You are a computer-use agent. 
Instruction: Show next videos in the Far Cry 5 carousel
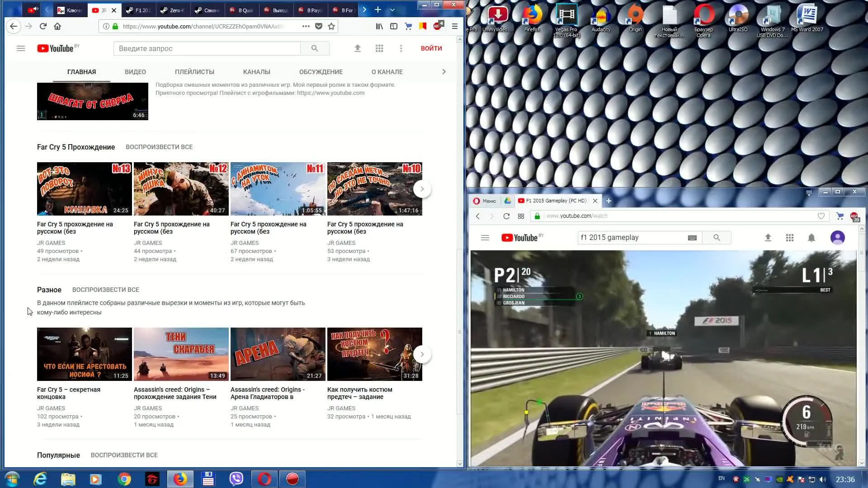422,189
